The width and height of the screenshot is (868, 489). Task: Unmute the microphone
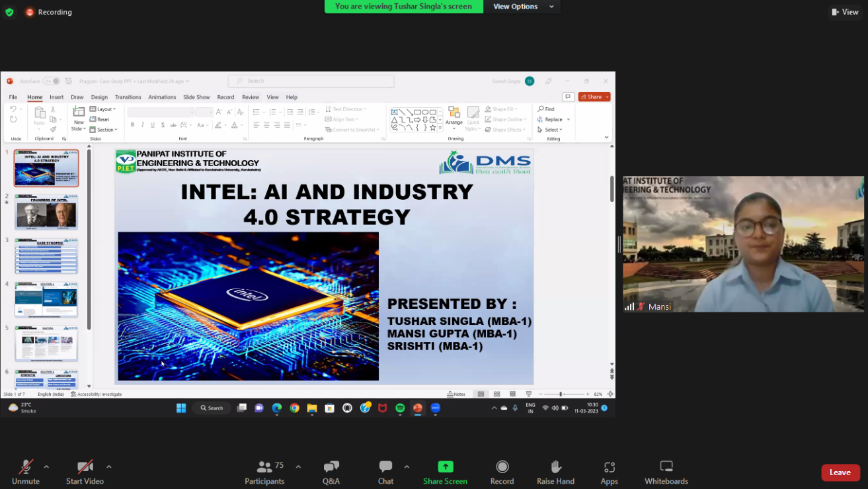pos(26,472)
